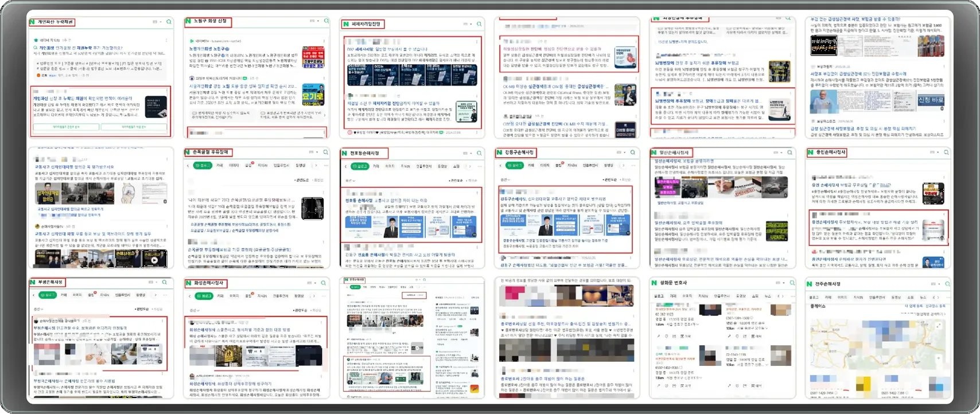Open the keyboard dropdown in 폐제자리암진단 search bar
The width and height of the screenshot is (980, 414).
point(466,24)
